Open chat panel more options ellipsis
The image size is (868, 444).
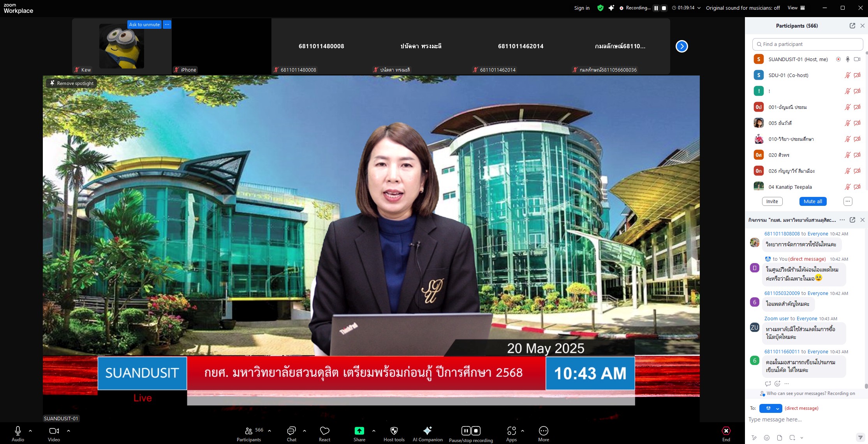[842, 220]
